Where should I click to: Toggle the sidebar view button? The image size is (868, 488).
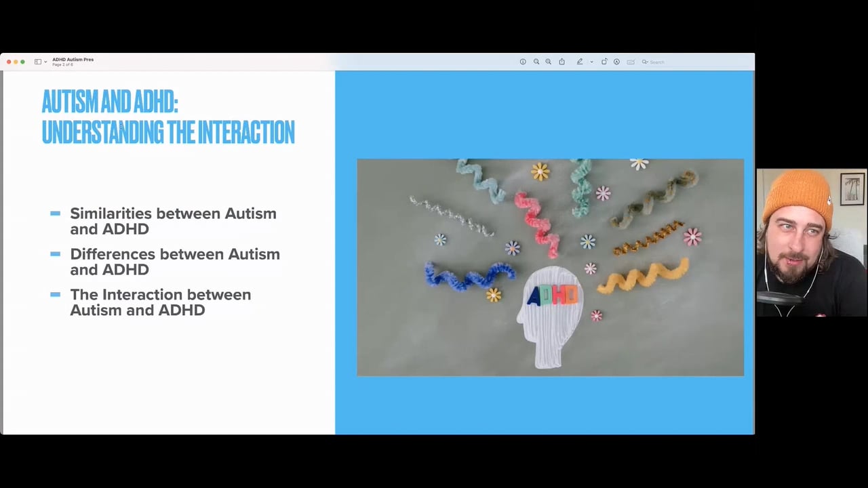38,62
